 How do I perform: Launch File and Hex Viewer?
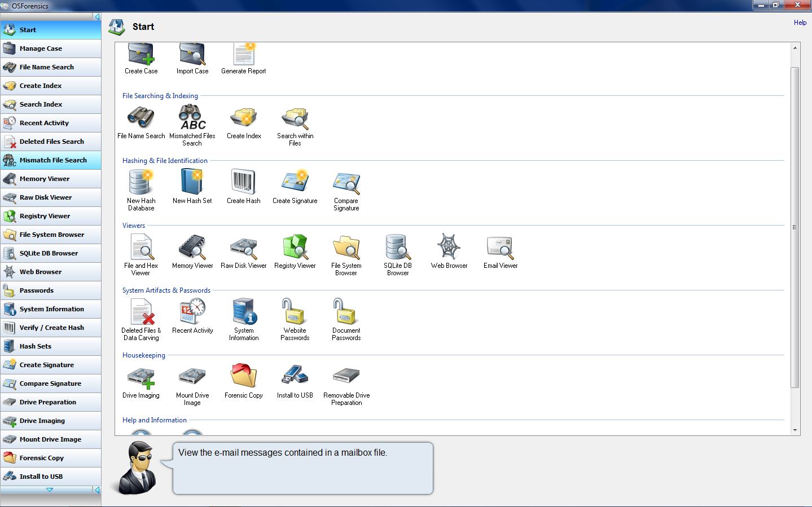point(141,246)
